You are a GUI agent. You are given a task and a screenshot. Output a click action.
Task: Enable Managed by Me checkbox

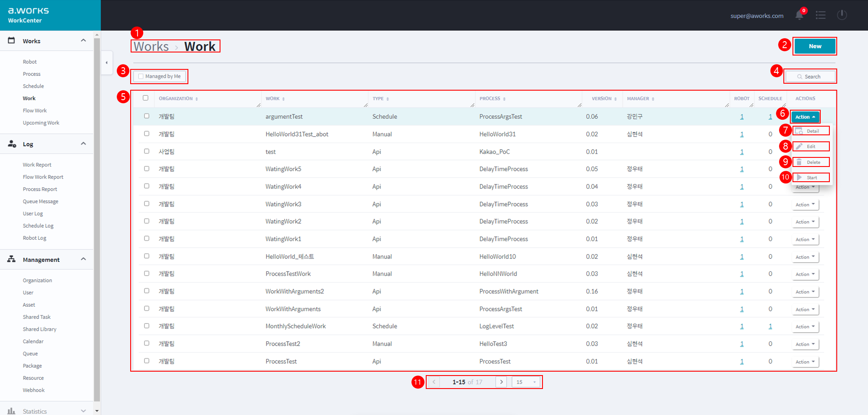141,76
